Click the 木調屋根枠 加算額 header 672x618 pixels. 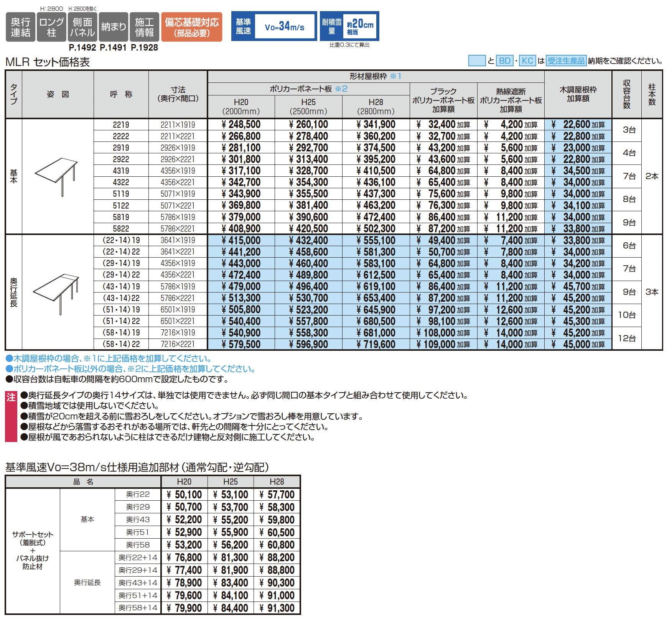click(x=578, y=94)
